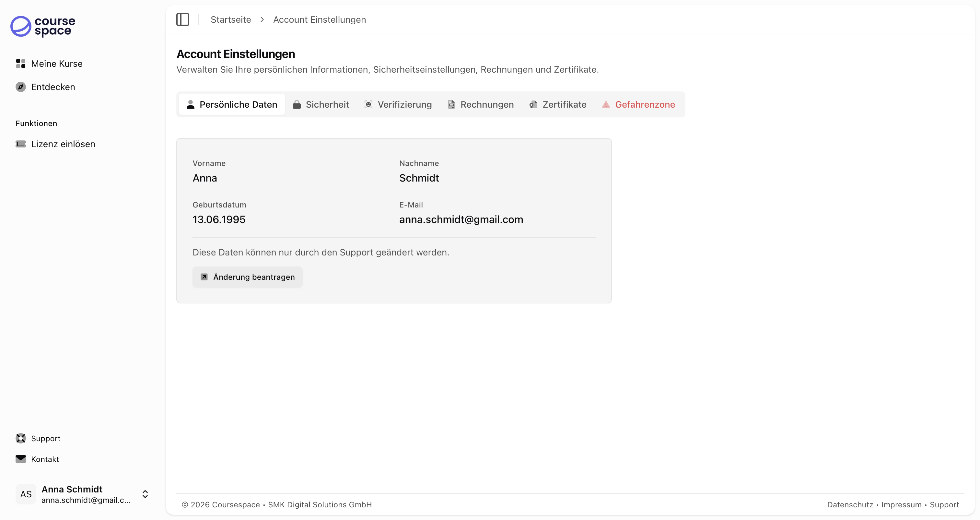Click the Support lifebuoy icon in sidebar
The width and height of the screenshot is (980, 520).
(20, 438)
